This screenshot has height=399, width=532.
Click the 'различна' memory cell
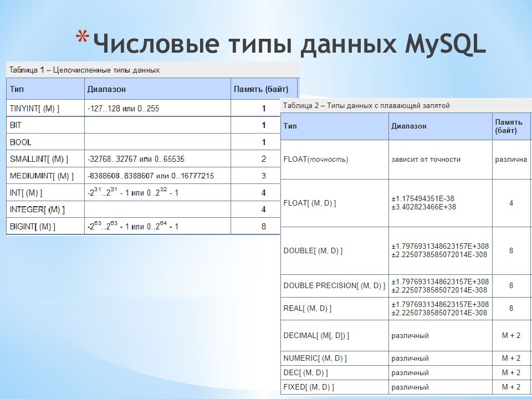point(511,159)
